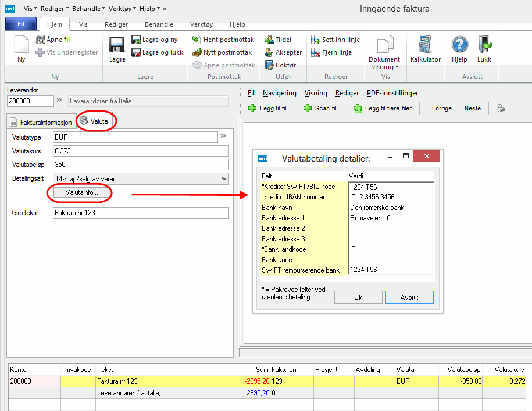Click Avbryt in Valutabetaling dialog
Image resolution: width=532 pixels, height=411 pixels.
click(x=409, y=297)
